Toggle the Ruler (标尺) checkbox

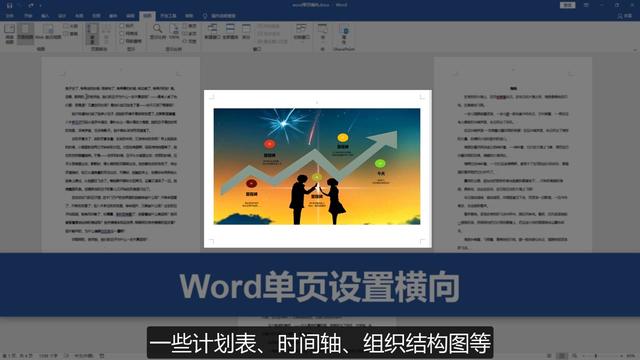(x=128, y=26)
